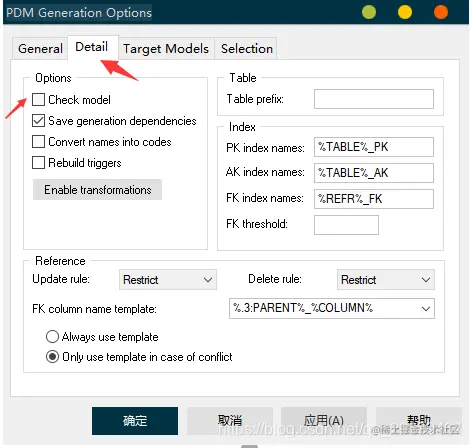This screenshot has width=472, height=448.
Task: Click the Enable transformations button
Action: (97, 190)
